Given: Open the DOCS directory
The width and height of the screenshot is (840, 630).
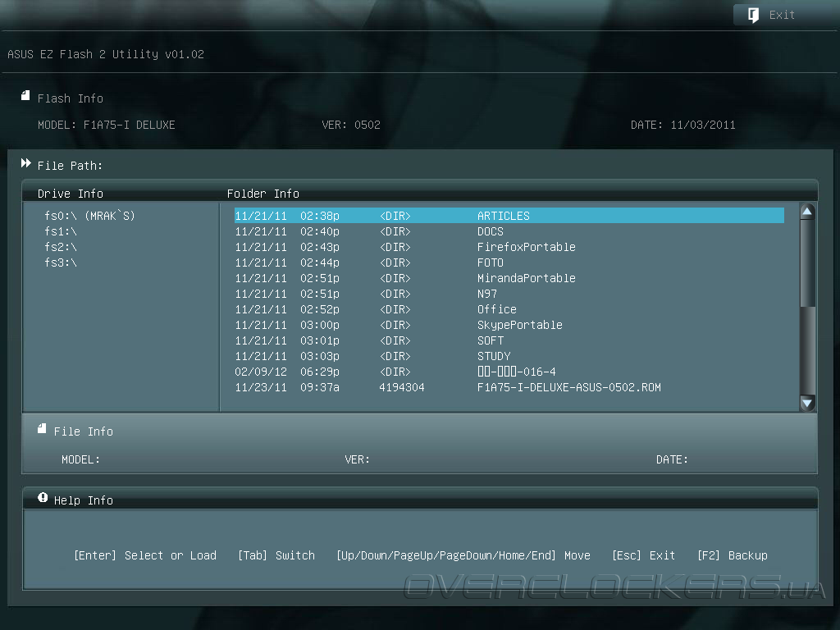Looking at the screenshot, I should pos(509,231).
